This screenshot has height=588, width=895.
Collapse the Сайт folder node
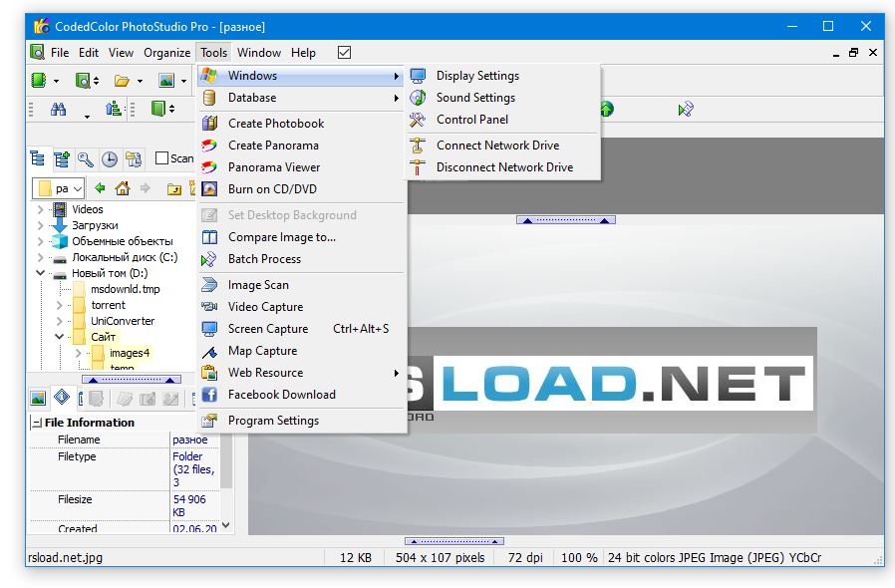pyautogui.click(x=59, y=337)
